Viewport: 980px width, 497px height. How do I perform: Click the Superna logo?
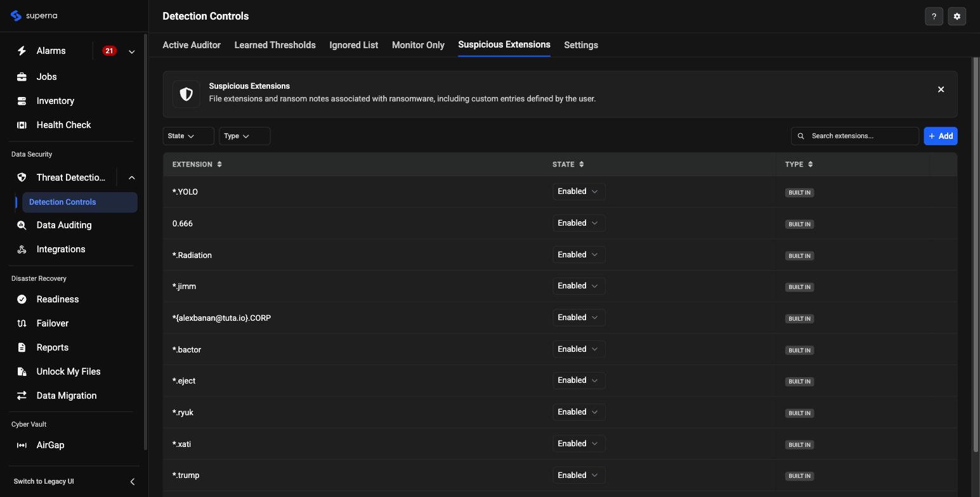34,16
